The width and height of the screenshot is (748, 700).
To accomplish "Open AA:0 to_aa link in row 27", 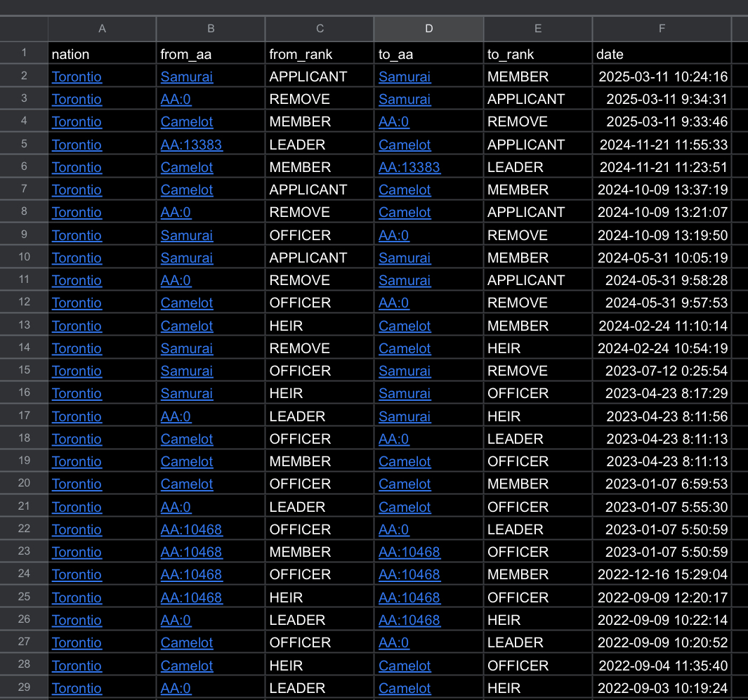I will pos(393,643).
